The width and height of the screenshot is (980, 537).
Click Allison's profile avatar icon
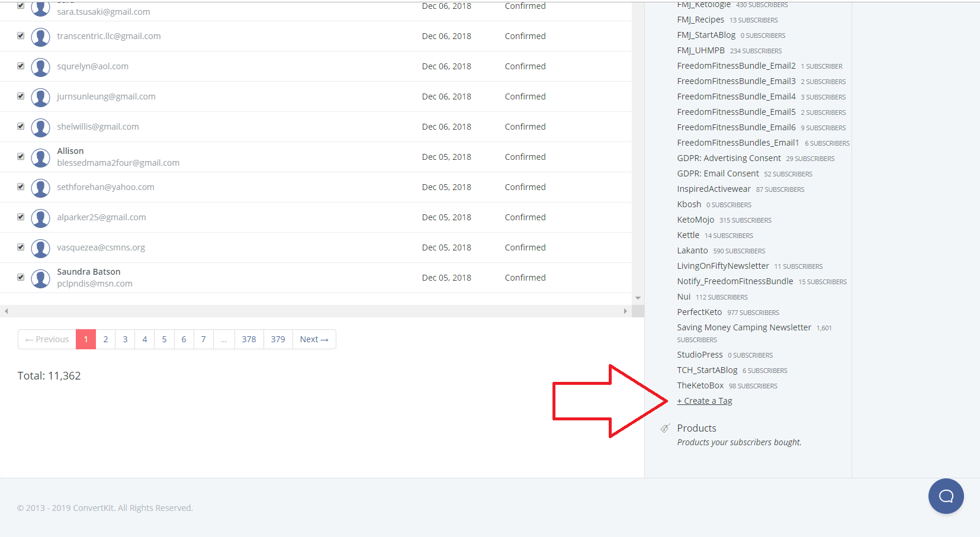40,157
